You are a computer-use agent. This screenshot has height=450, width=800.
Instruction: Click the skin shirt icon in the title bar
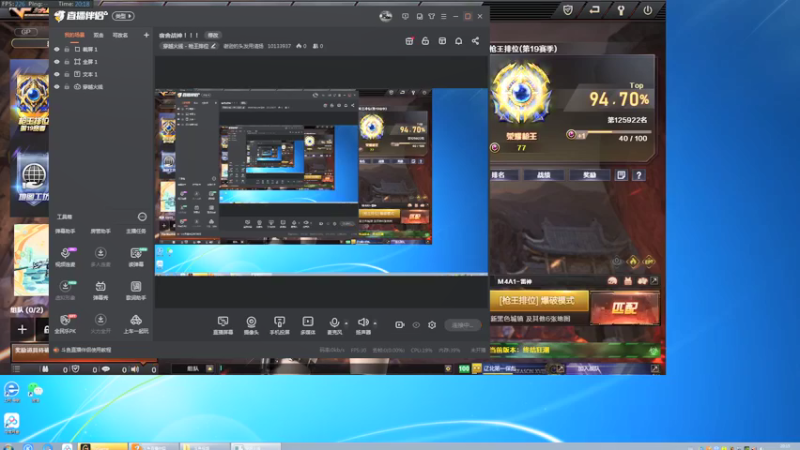tap(432, 16)
